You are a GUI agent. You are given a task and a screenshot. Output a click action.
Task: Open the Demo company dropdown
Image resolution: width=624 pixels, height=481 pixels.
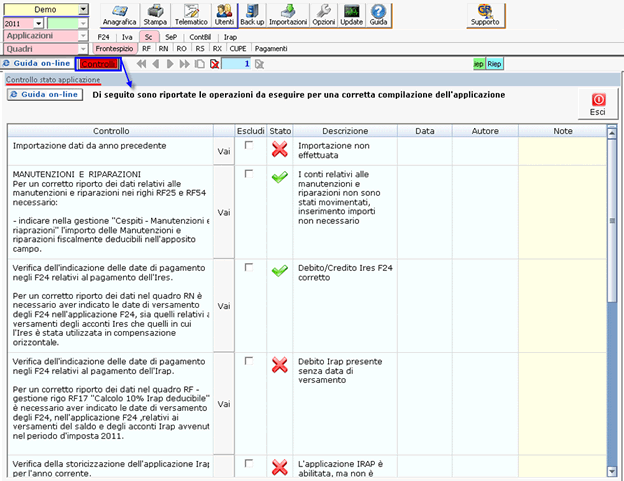83,10
